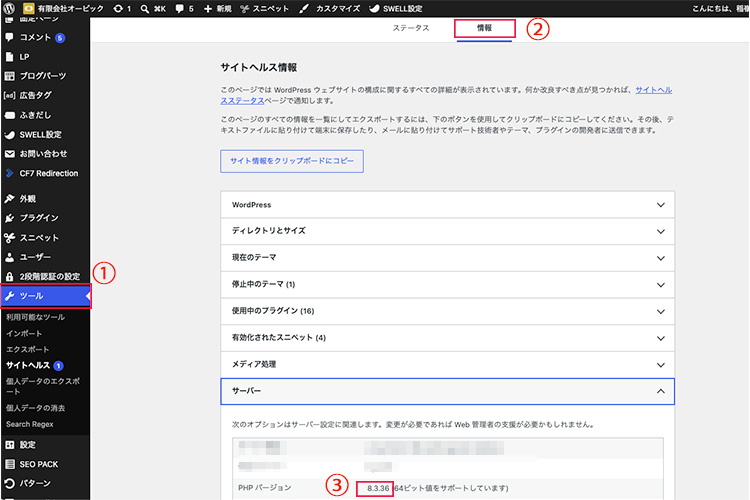750x500 pixels.
Task: Click the 2段階認証の設定 lock icon
Action: tap(9, 276)
